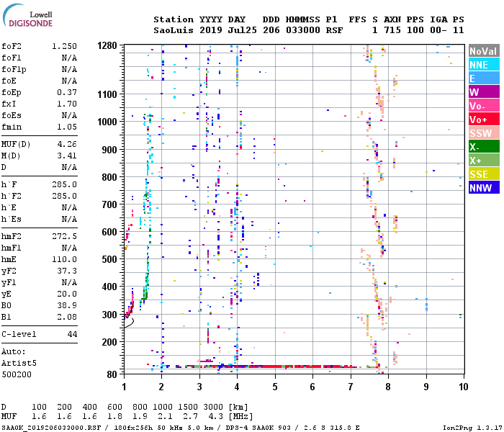Click the foF1 N/A value
This screenshot has width=504, height=432.
click(x=69, y=58)
